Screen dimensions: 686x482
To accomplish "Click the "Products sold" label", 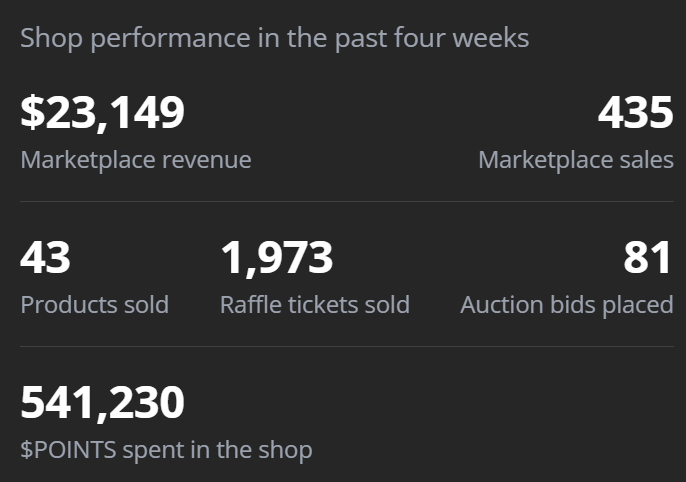I will tap(95, 305).
